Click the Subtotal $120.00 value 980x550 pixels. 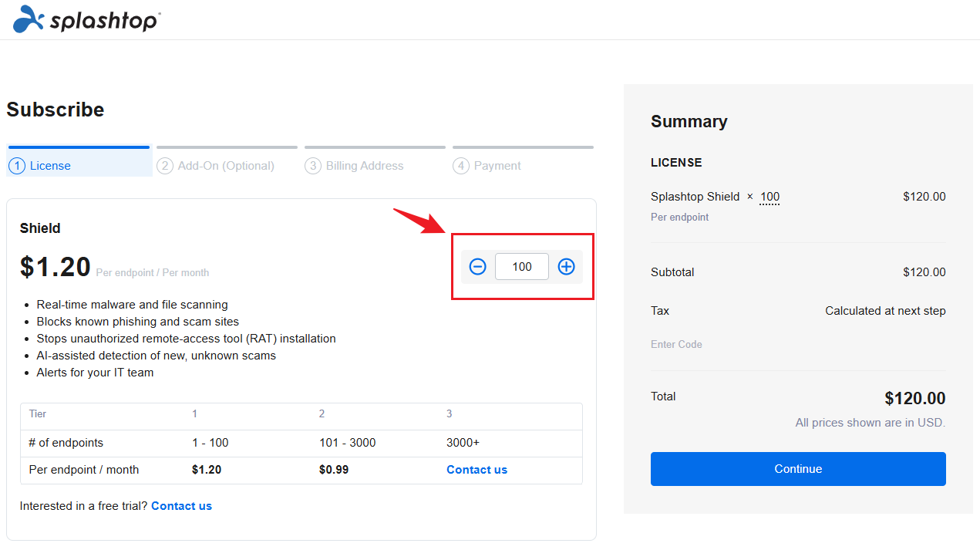(924, 272)
